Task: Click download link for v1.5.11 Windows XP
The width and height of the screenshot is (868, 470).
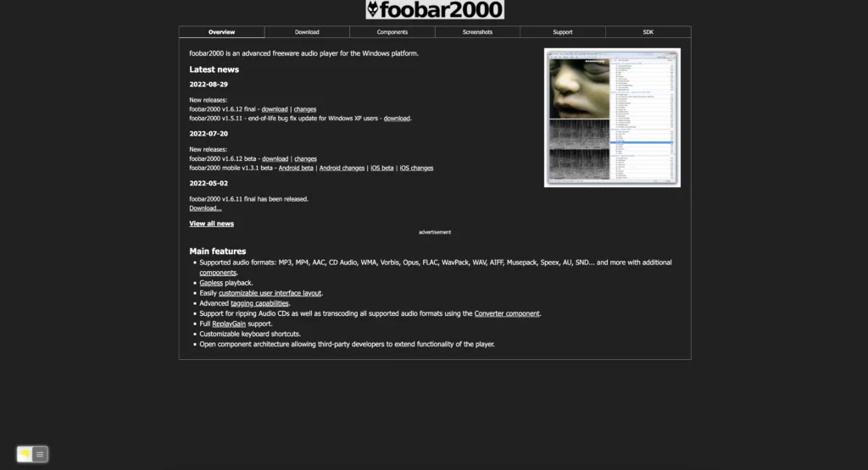Action: (397, 119)
